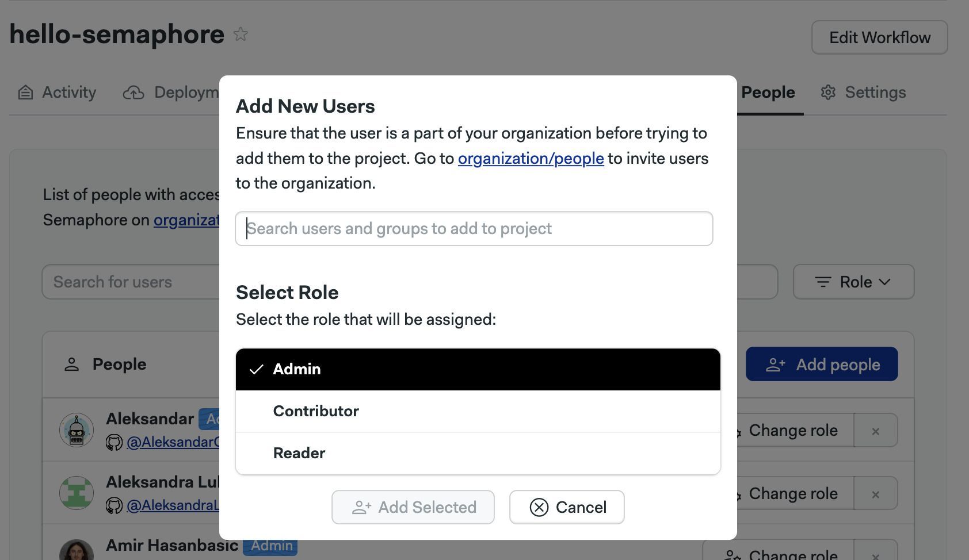Select the Contributor role option
The image size is (969, 560).
tap(478, 411)
